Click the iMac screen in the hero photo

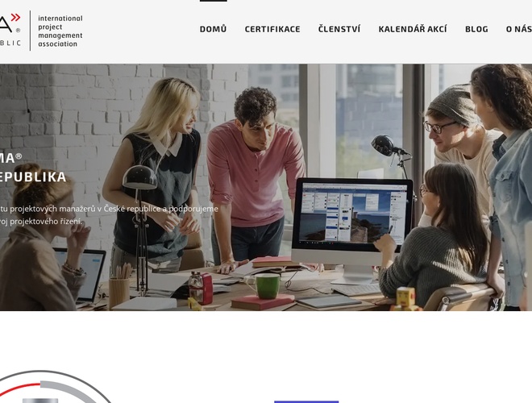tap(352, 214)
